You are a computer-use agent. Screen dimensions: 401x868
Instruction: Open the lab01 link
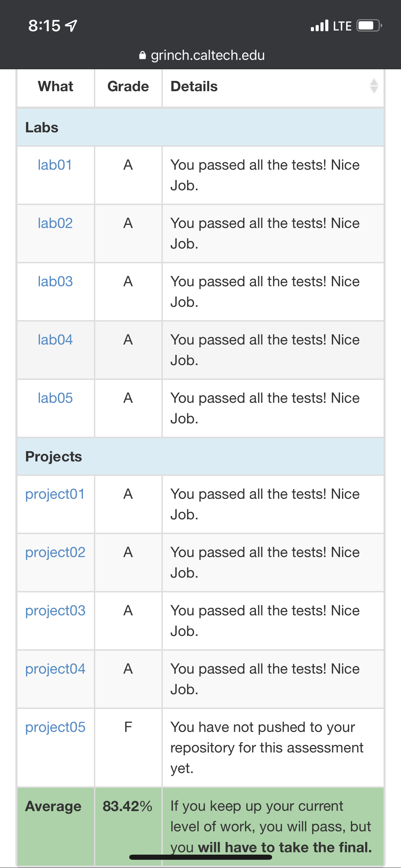(55, 165)
